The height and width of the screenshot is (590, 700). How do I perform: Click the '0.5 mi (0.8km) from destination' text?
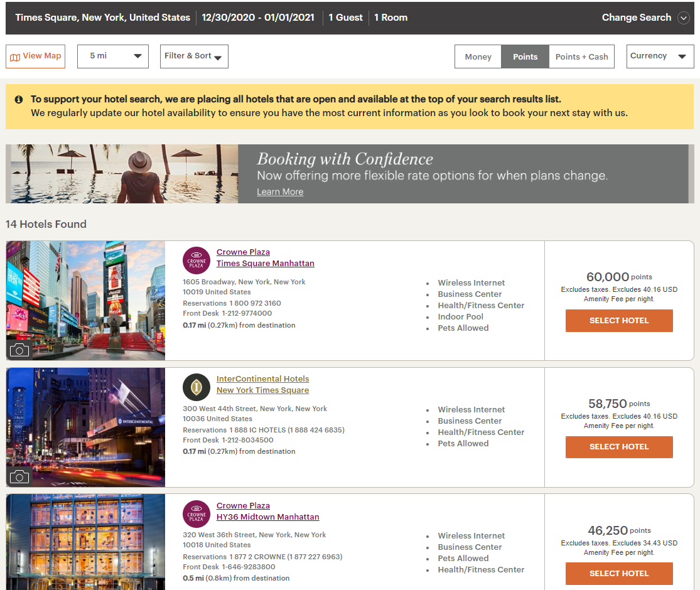pyautogui.click(x=236, y=579)
